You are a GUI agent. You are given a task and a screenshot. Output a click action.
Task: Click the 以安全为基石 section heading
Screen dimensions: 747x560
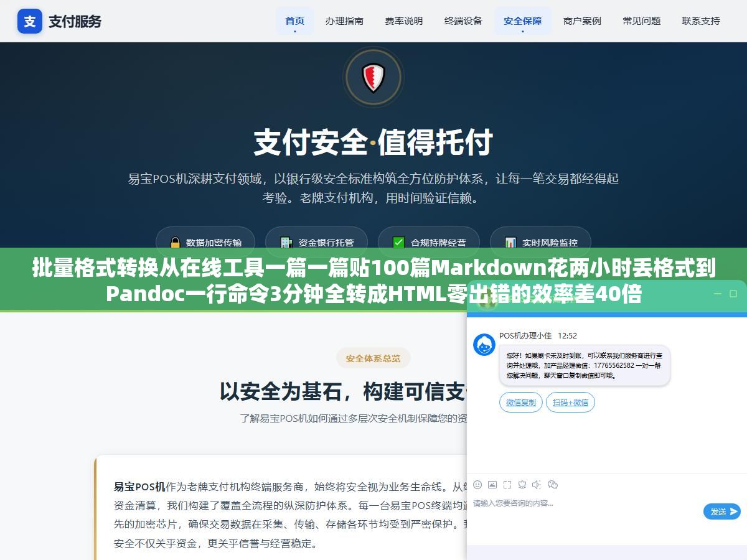tap(343, 391)
